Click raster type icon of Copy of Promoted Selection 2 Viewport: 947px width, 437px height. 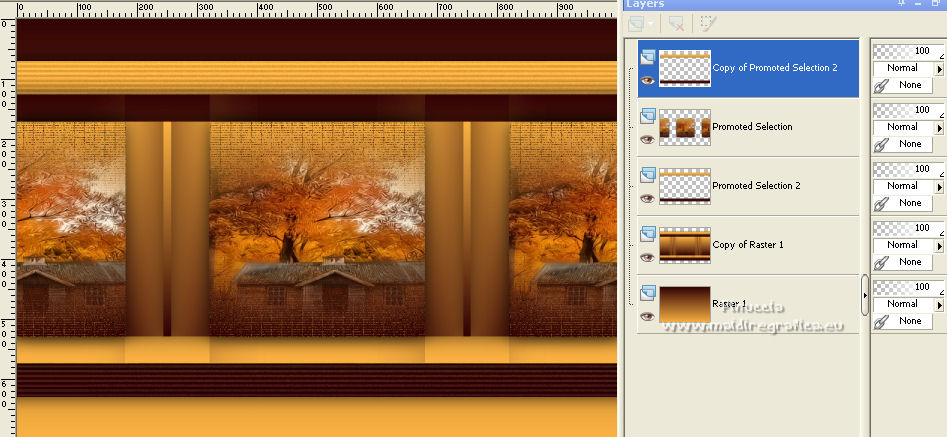pos(647,57)
